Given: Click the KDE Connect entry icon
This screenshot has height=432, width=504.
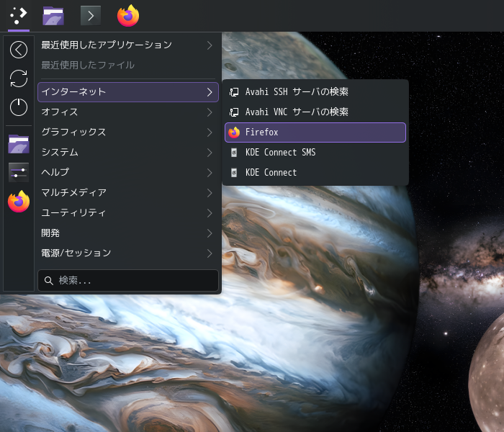Looking at the screenshot, I should [234, 173].
